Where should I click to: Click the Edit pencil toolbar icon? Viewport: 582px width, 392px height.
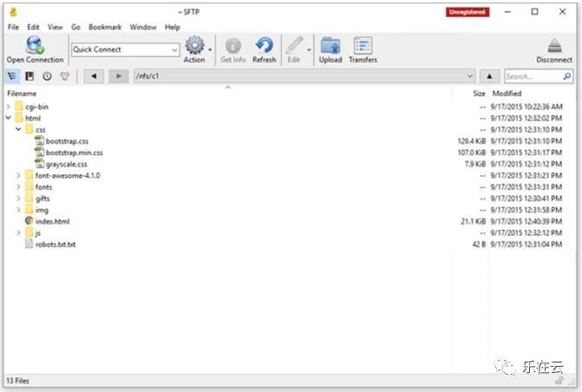pos(294,45)
